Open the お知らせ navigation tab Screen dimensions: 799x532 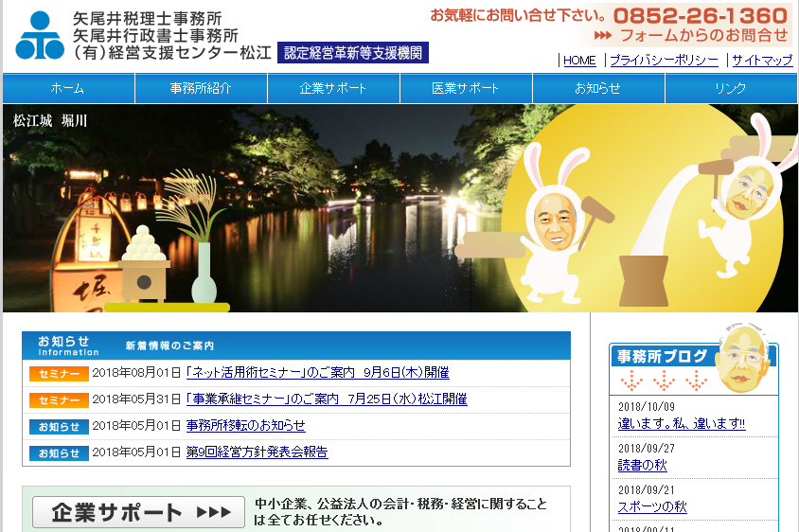(598, 88)
